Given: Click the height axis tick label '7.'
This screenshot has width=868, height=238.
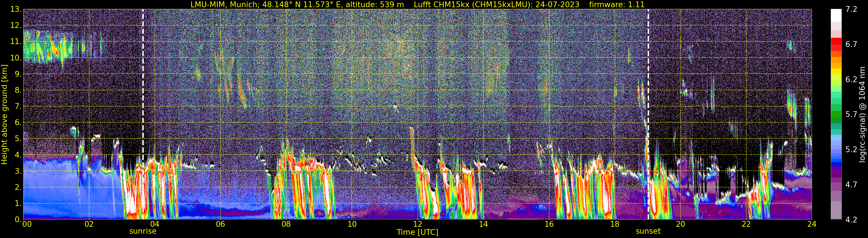Looking at the screenshot, I should [x=18, y=106].
